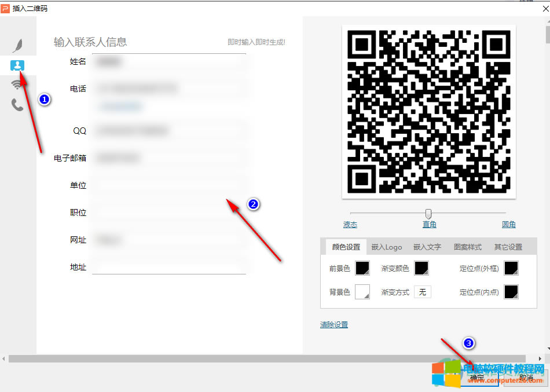Open the phone QR code mode
This screenshot has height=392, width=550.
point(17,104)
